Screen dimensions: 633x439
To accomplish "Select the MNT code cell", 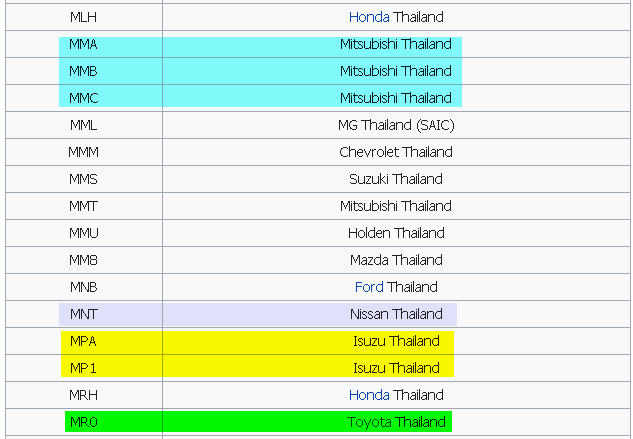I will click(84, 314).
